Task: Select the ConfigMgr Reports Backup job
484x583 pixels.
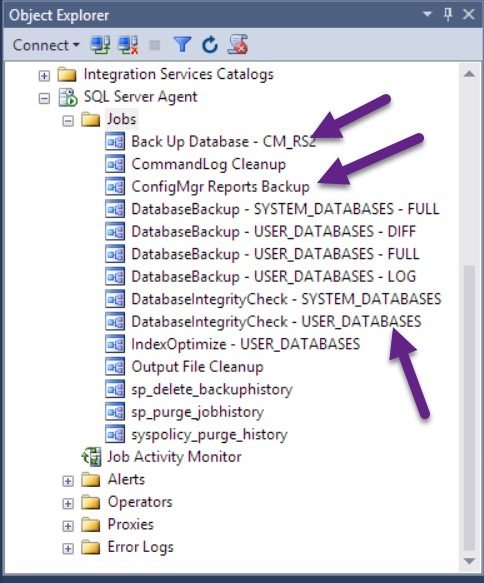Action: [x=220, y=187]
